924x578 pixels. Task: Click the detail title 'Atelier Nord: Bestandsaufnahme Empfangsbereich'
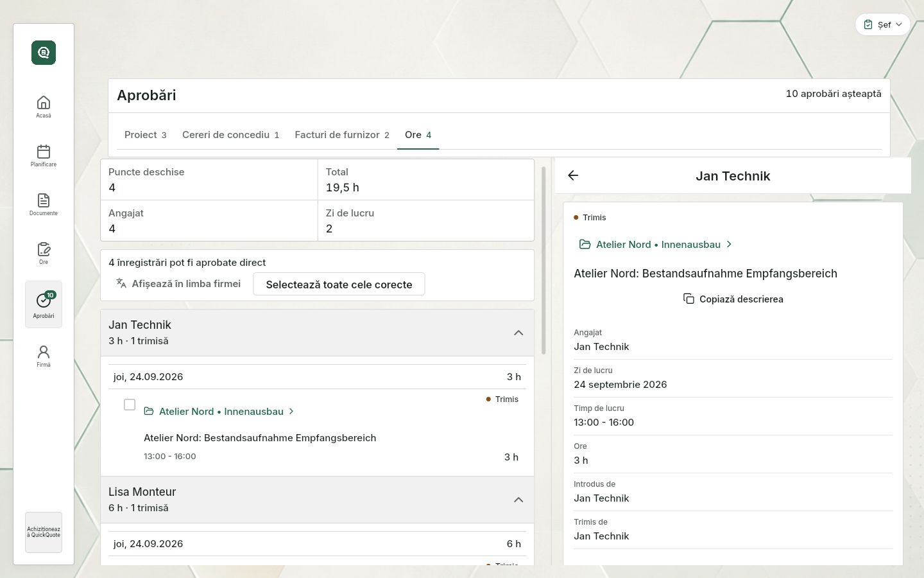click(x=705, y=274)
